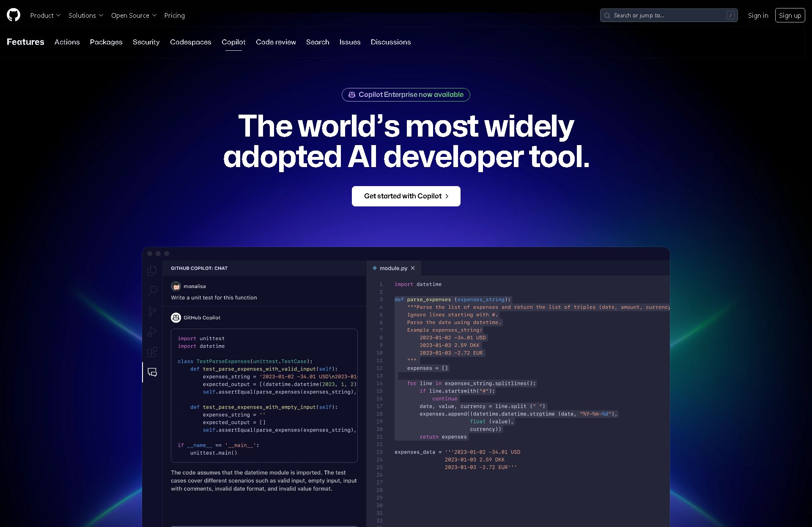Click the 'class TestParseExpenses' code line
812x527 pixels.
point(245,361)
